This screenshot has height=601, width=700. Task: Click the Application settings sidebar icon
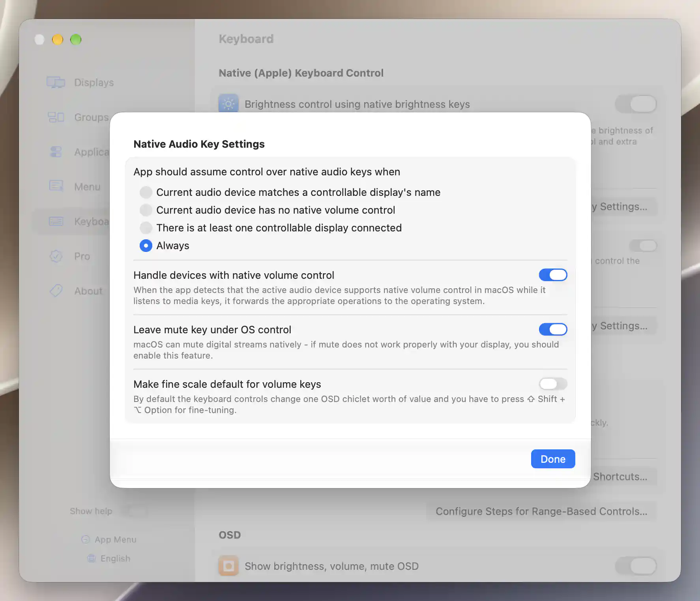(x=56, y=152)
